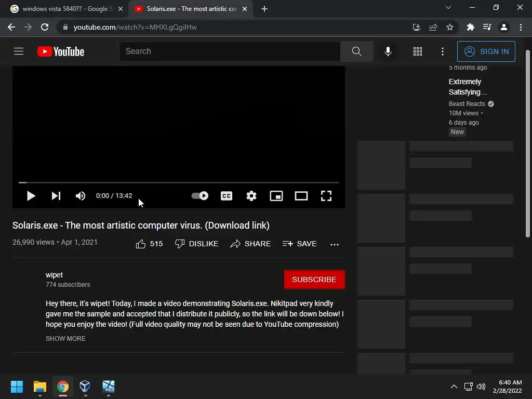Click Chrome icon in taskbar
The width and height of the screenshot is (532, 399).
click(63, 387)
